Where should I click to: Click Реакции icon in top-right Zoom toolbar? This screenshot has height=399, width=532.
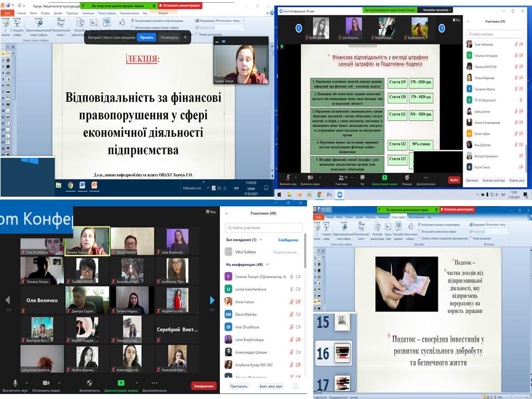pos(407,178)
